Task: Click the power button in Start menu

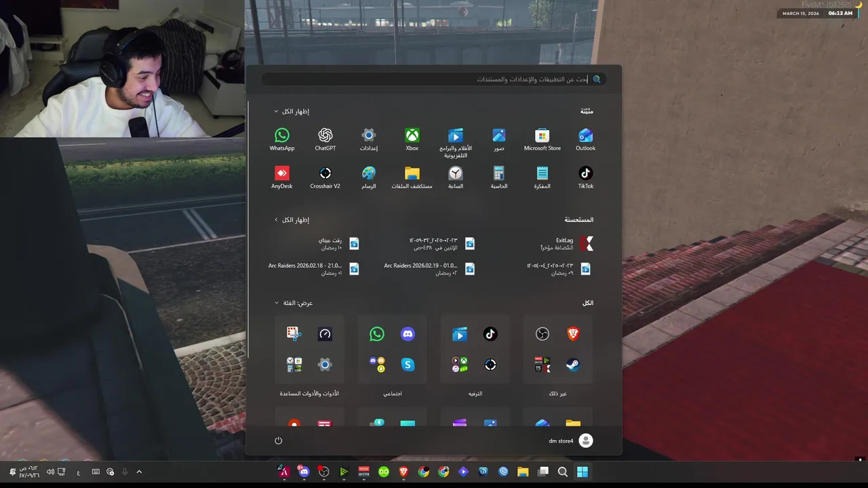Action: pyautogui.click(x=278, y=441)
